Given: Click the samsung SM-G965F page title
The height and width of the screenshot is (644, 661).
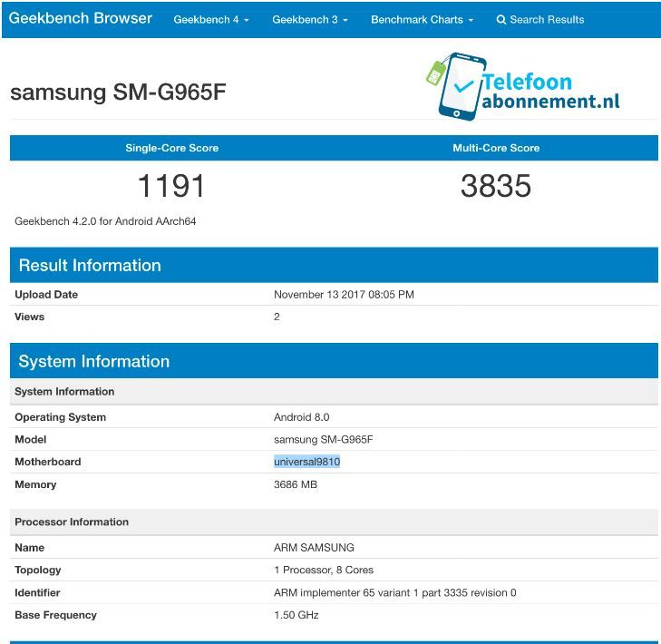Looking at the screenshot, I should 118,93.
